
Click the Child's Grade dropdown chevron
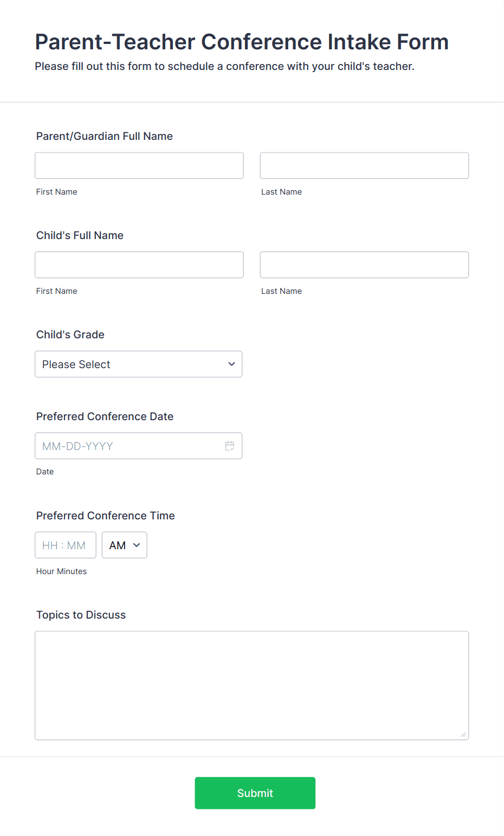tap(231, 364)
